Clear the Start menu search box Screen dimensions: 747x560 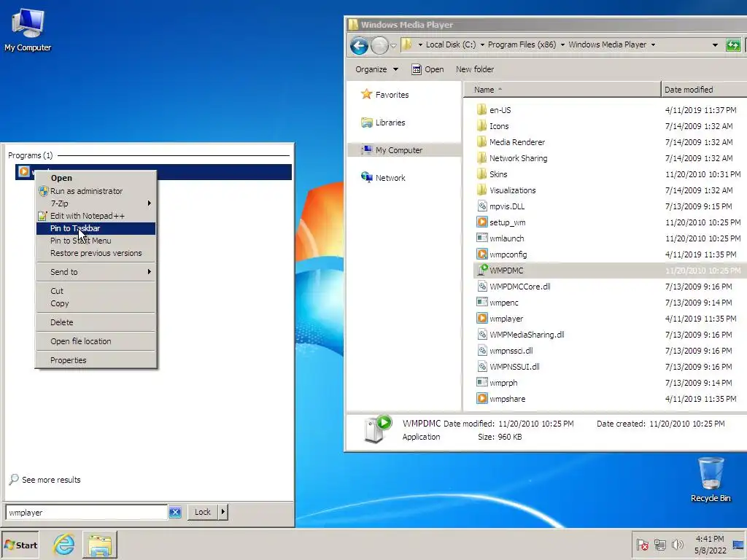[175, 513]
